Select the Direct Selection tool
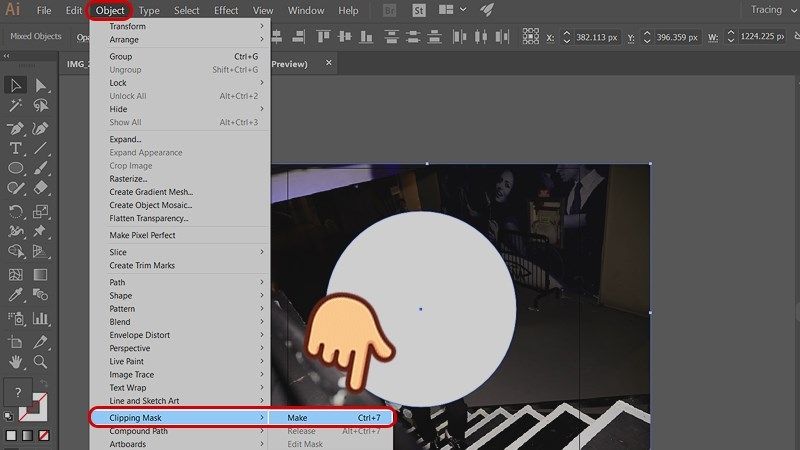800x450 pixels. click(x=40, y=85)
